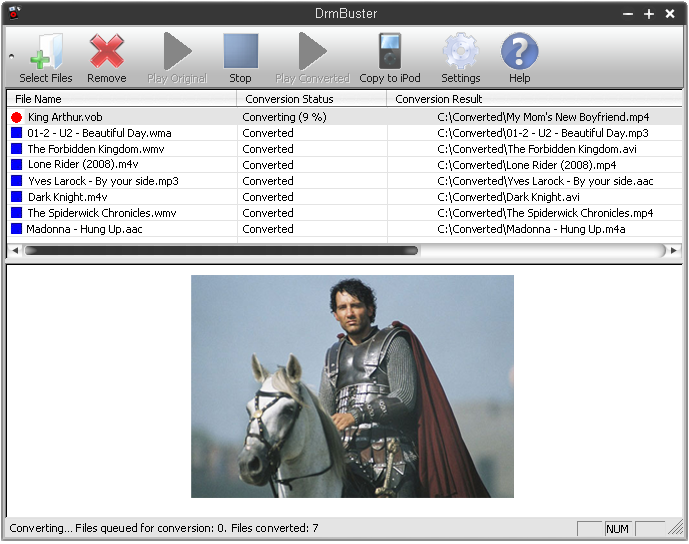Click the red X Remove icon

[106, 51]
